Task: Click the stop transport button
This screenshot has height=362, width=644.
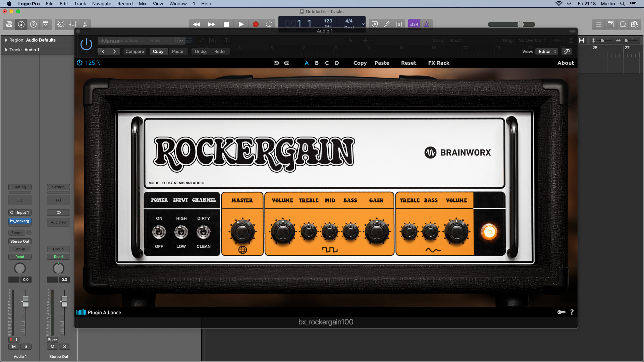Action: click(226, 24)
